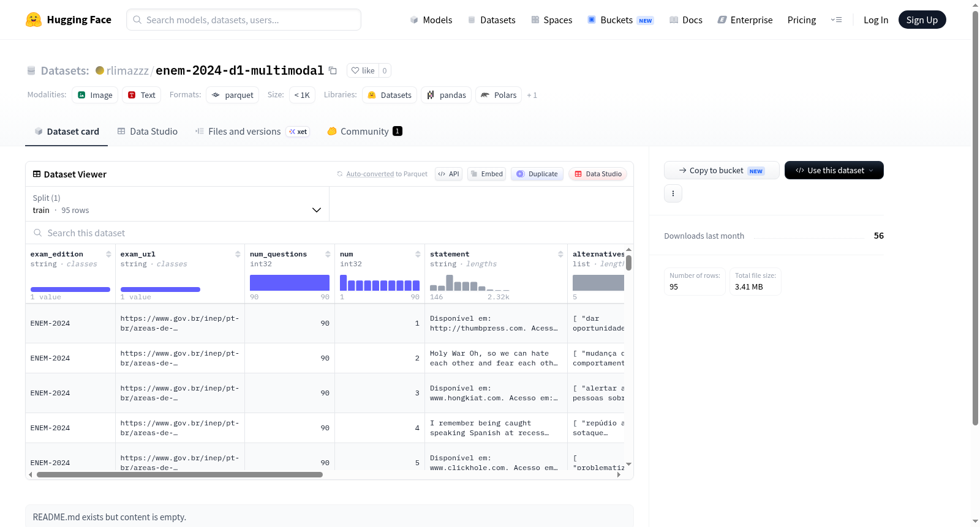This screenshot has height=527, width=980.
Task: Click the alternatives column header
Action: pos(598,254)
